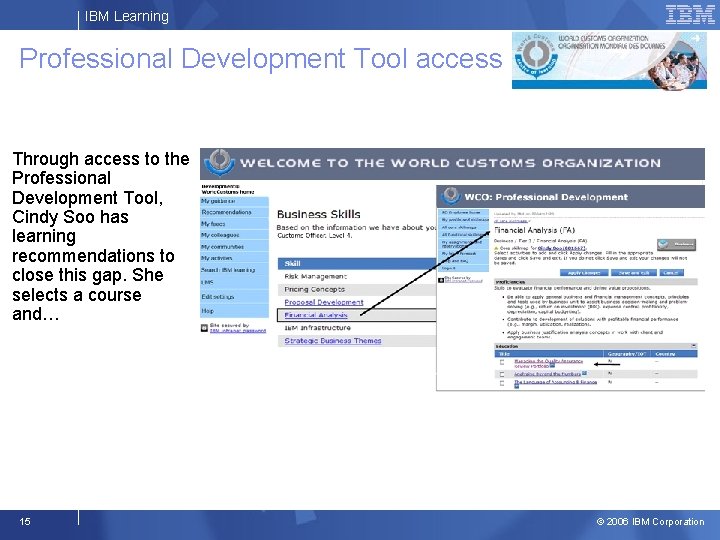Open LMS in the left sidebar
Viewport: 720px width, 540px height.
[234, 282]
